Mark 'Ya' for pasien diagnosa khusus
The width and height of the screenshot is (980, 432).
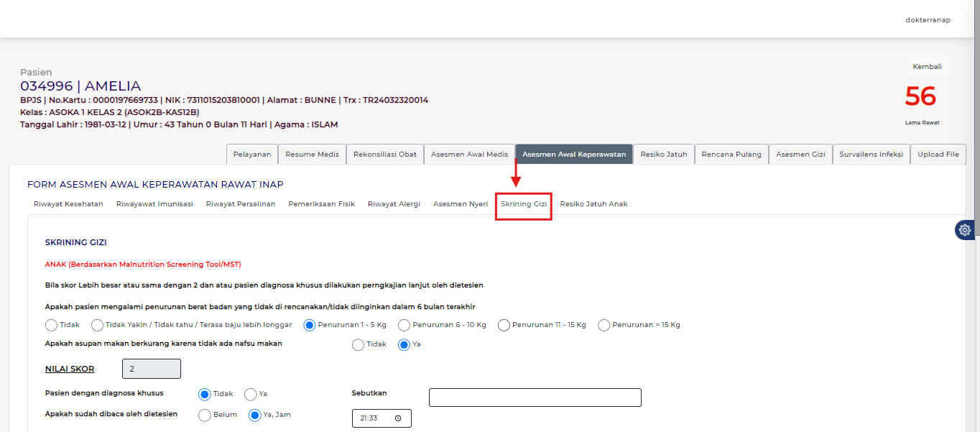point(250,394)
